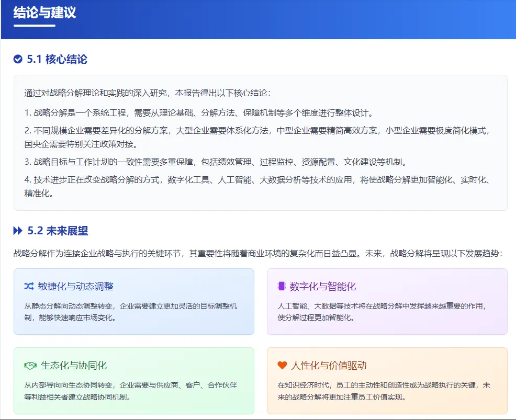Screen dimensions: 516x420
Task: Click the section heading 5.1 核心结论
Action: 57,59
